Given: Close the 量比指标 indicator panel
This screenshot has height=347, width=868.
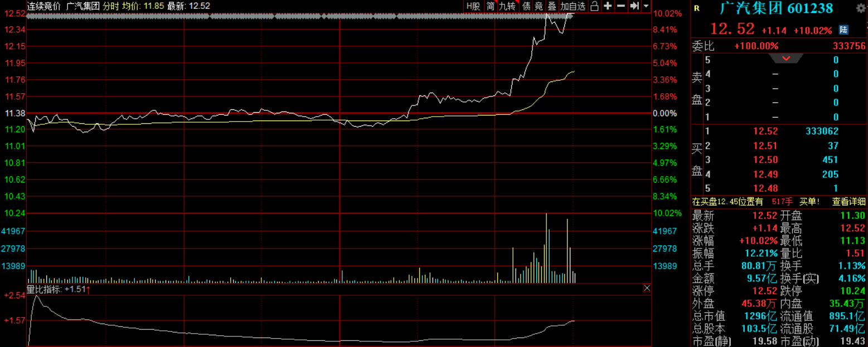Looking at the screenshot, I should coord(647,288).
